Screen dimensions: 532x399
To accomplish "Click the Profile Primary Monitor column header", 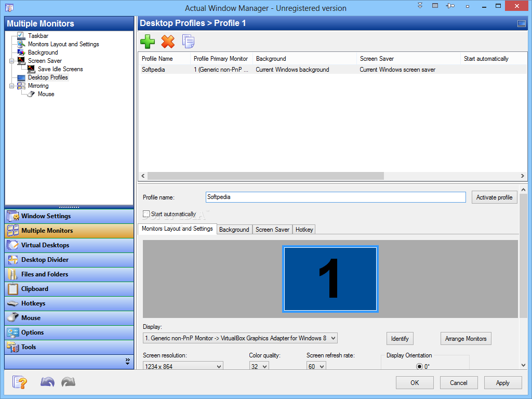I will (221, 59).
